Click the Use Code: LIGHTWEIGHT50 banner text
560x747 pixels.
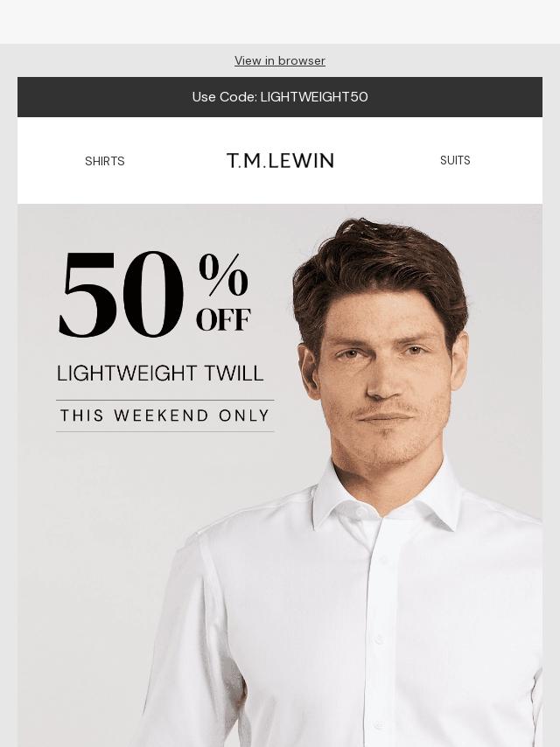280,97
